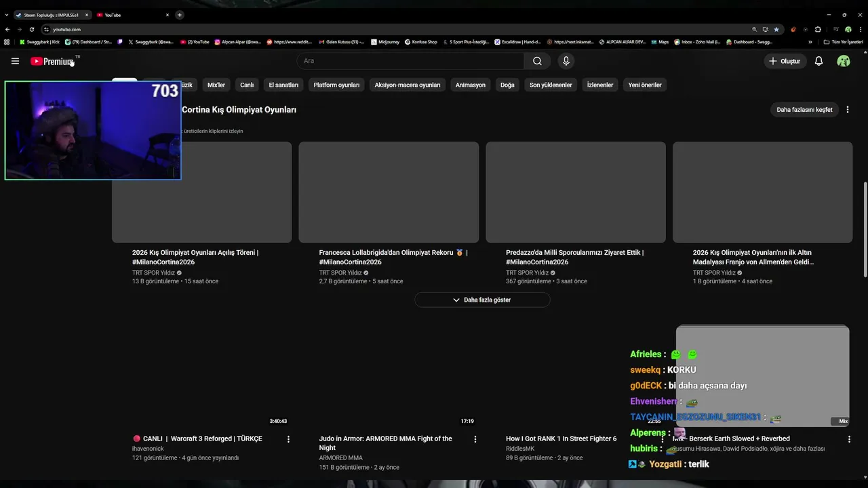This screenshot has width=868, height=488.
Task: Open the Konfuse Shop bookmark
Action: point(421,42)
